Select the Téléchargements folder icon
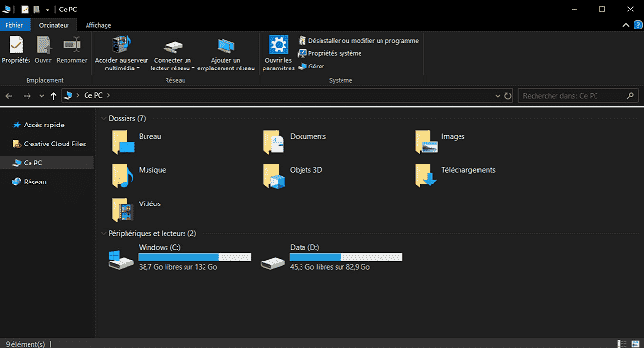 tap(425, 176)
